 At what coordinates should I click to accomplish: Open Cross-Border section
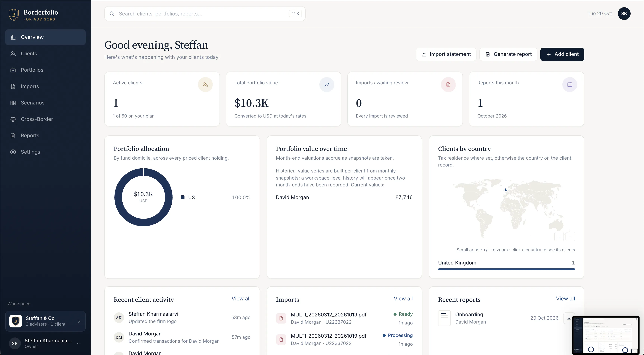(45, 119)
